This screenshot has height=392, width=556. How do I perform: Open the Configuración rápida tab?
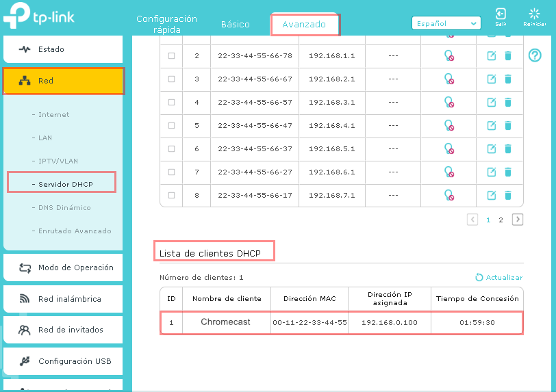point(166,24)
